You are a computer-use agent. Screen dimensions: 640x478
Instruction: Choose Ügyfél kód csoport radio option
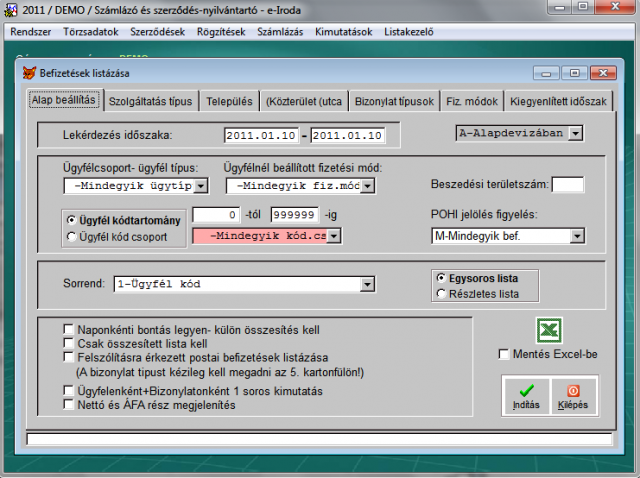pyautogui.click(x=70, y=236)
